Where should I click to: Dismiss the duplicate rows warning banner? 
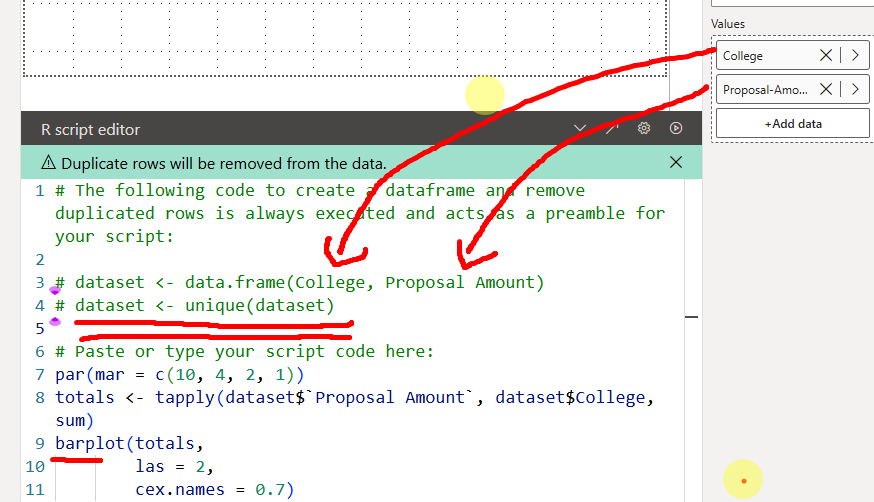[x=676, y=162]
